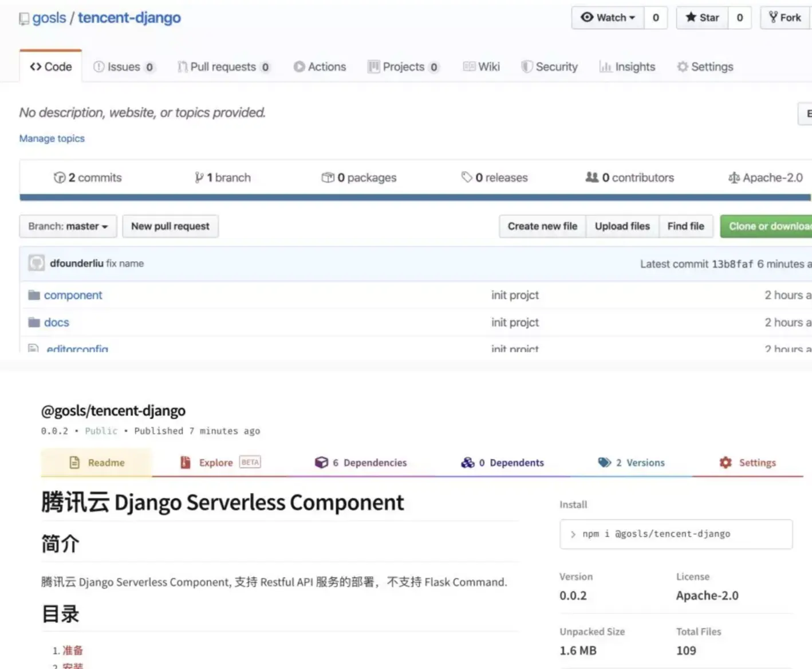This screenshot has height=669, width=812.
Task: Open the fix name commit message
Action: click(x=125, y=263)
